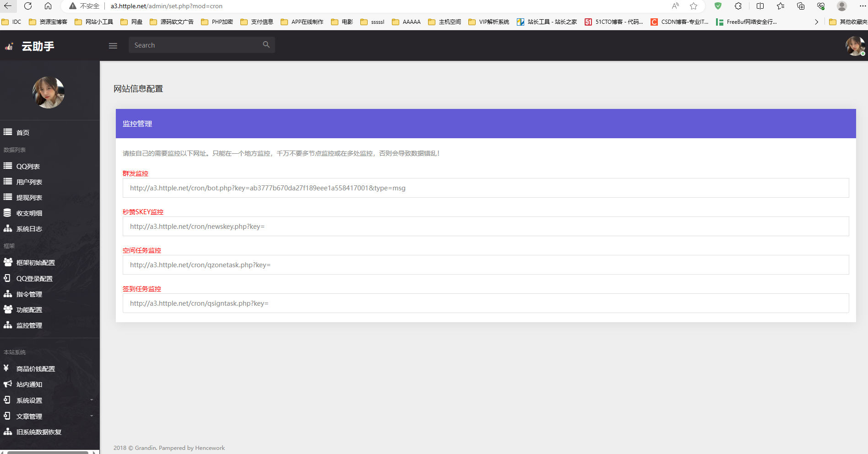868x454 pixels.
Task: Expand 系统设置 submenu
Action: pyautogui.click(x=49, y=400)
